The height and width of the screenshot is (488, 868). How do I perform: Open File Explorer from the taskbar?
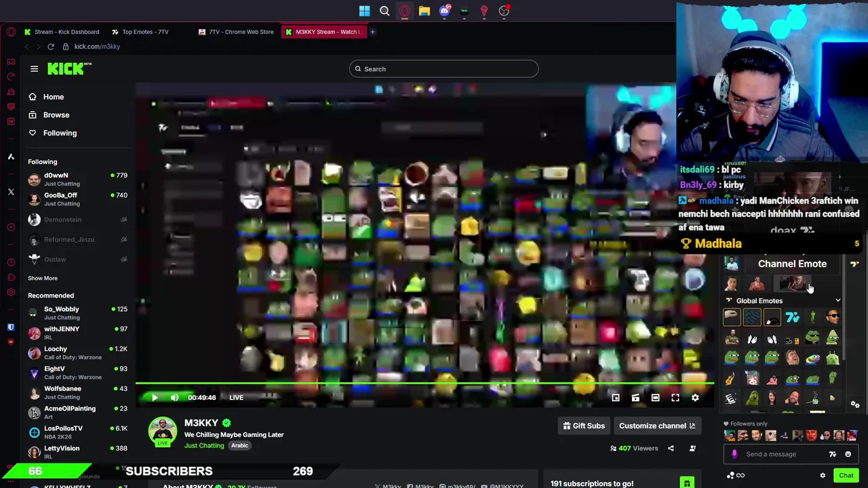[x=424, y=11]
